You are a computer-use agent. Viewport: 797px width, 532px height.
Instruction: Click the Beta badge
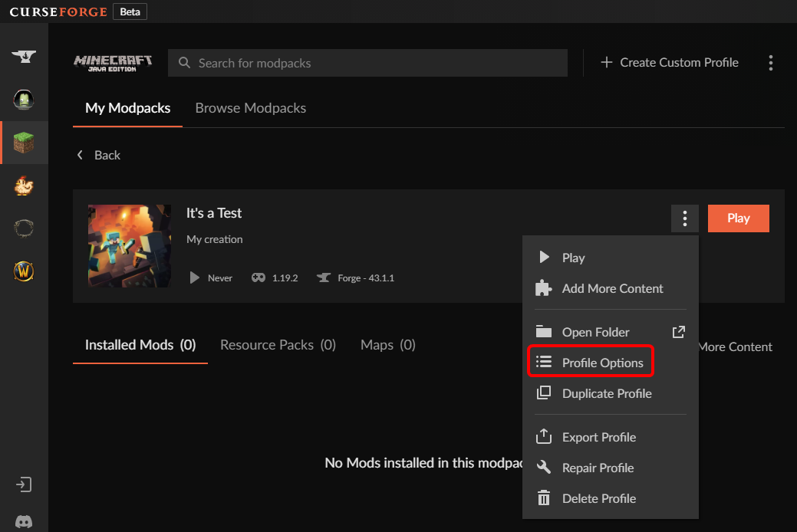point(130,11)
